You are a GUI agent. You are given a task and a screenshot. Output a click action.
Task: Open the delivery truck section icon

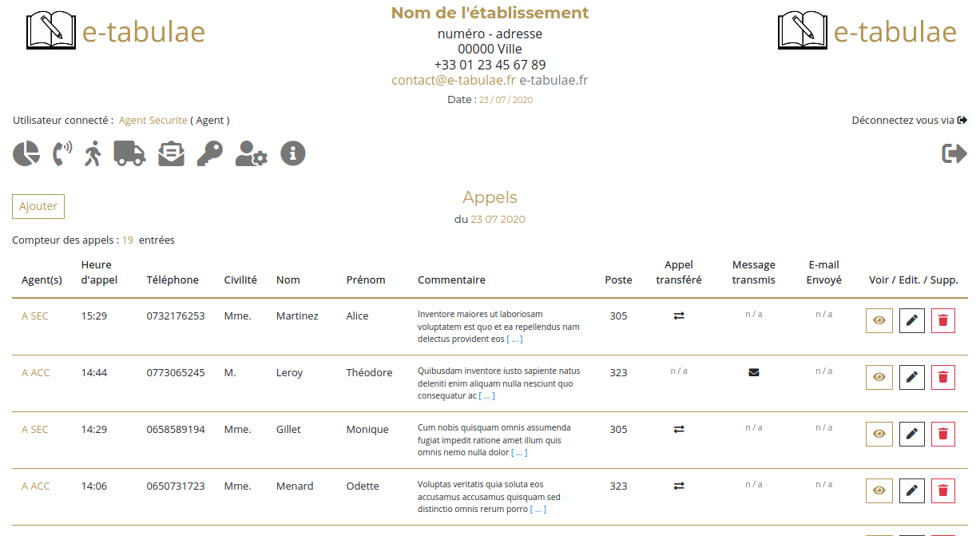[129, 153]
